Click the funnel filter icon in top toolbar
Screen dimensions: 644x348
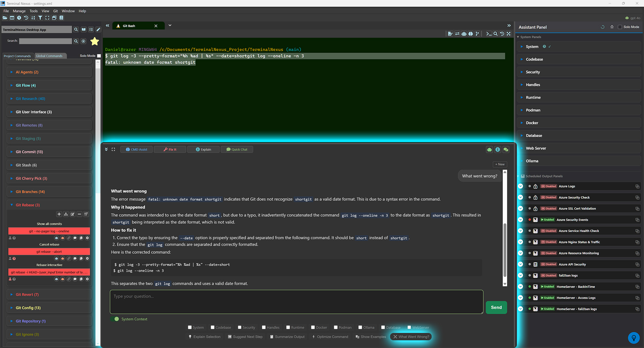[x=40, y=18]
